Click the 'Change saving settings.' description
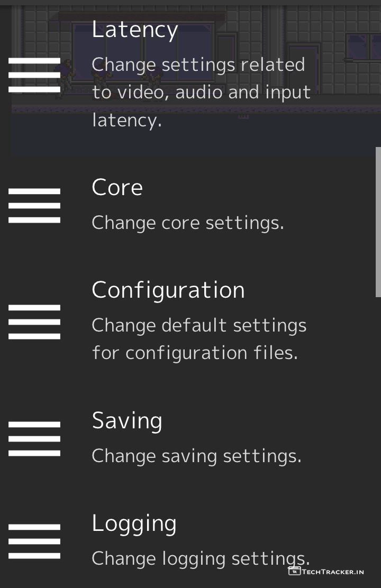The image size is (381, 588). [x=196, y=456]
